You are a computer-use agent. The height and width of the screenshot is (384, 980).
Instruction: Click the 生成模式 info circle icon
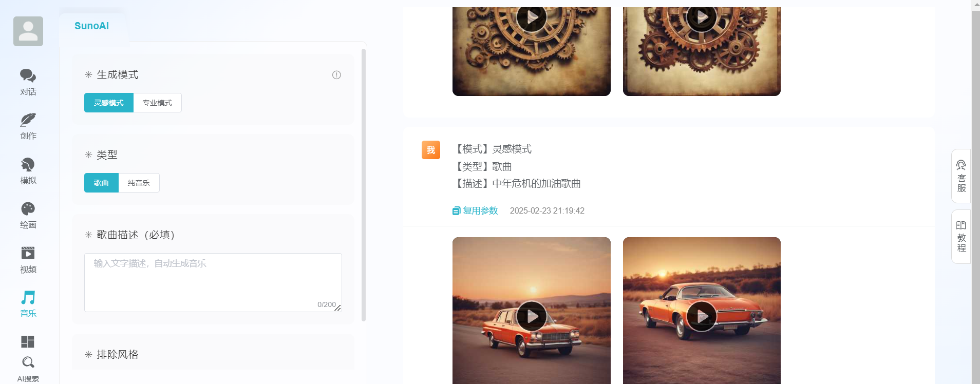click(x=336, y=75)
